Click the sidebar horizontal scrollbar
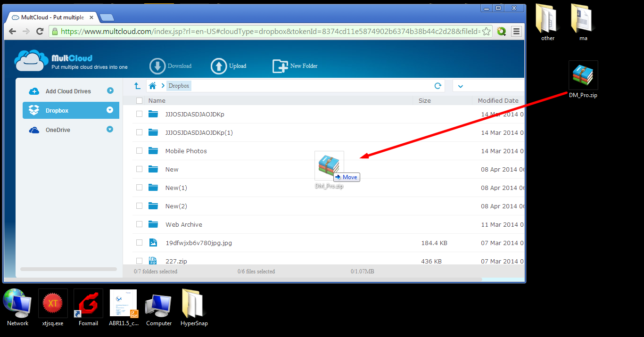This screenshot has width=644, height=337. pos(68,269)
